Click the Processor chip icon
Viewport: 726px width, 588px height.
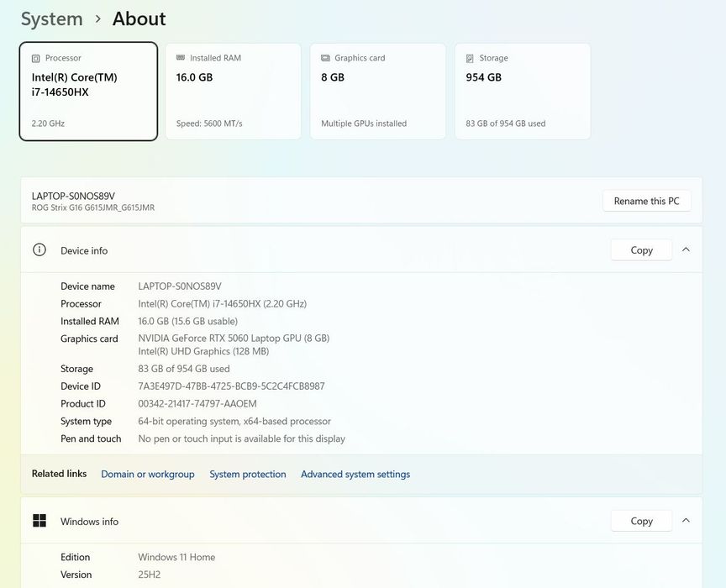pos(35,58)
